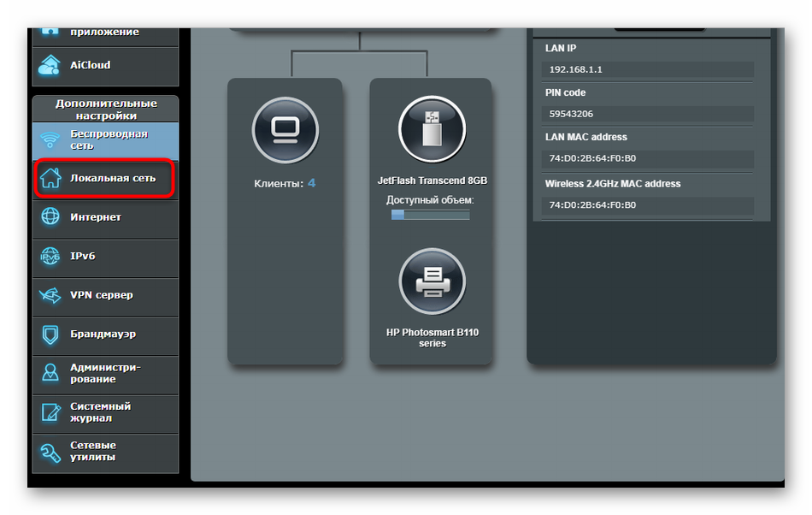Click the client count number 4
812x515 pixels.
click(312, 183)
